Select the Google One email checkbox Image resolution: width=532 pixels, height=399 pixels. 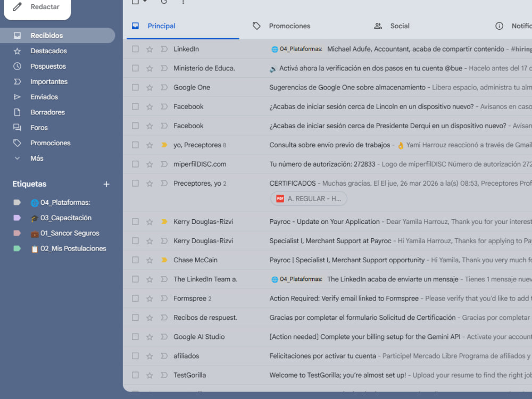(x=135, y=87)
